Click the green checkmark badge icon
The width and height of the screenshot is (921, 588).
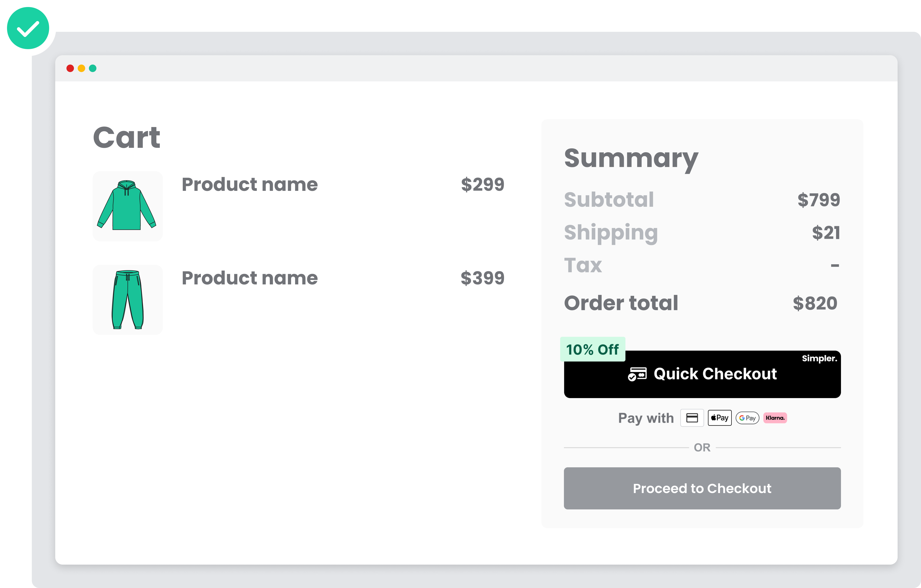coord(28,28)
